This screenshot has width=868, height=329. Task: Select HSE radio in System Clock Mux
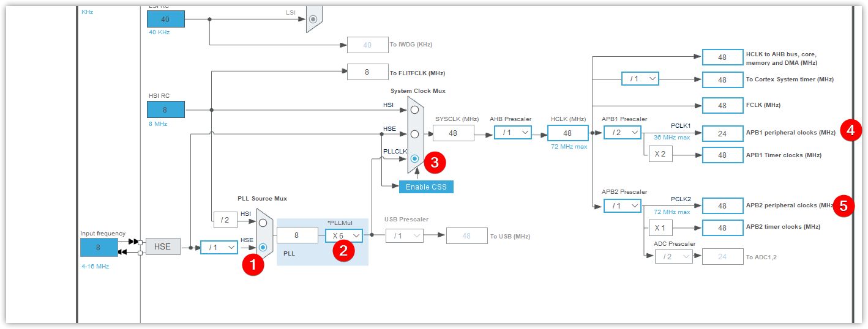415,134
